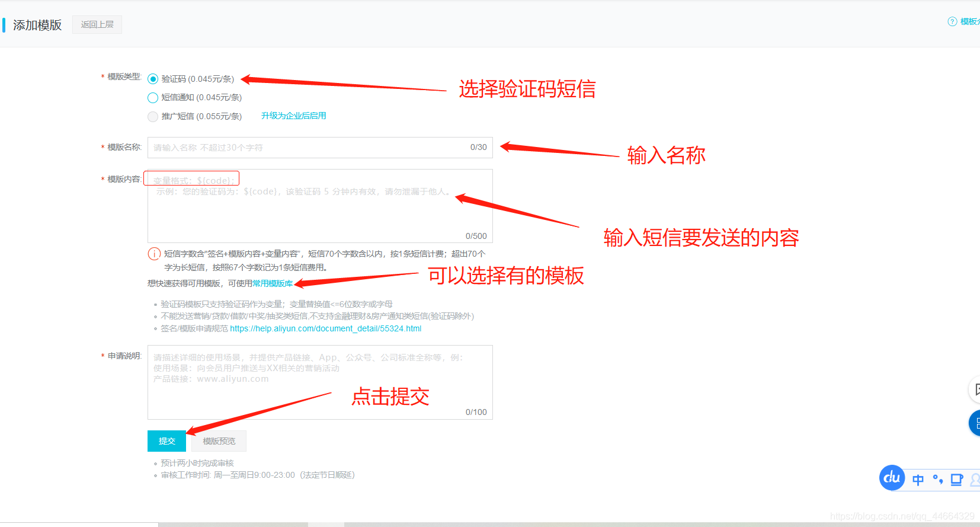Click the 返回上层 button
980x527 pixels.
click(x=97, y=24)
